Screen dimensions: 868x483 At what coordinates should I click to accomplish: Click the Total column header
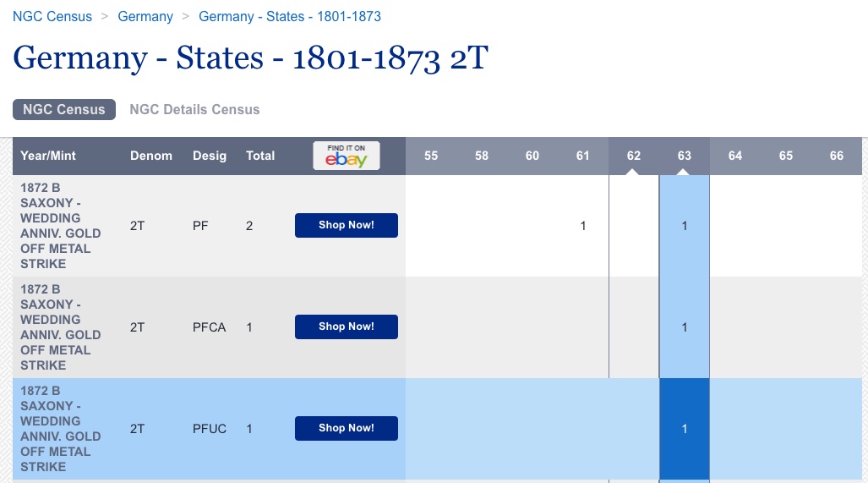coord(260,156)
